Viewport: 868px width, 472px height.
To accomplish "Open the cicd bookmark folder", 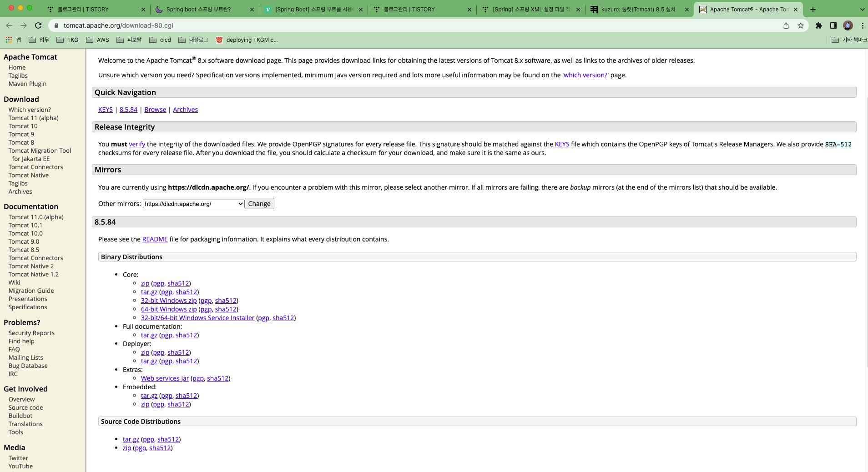I will (x=160, y=40).
